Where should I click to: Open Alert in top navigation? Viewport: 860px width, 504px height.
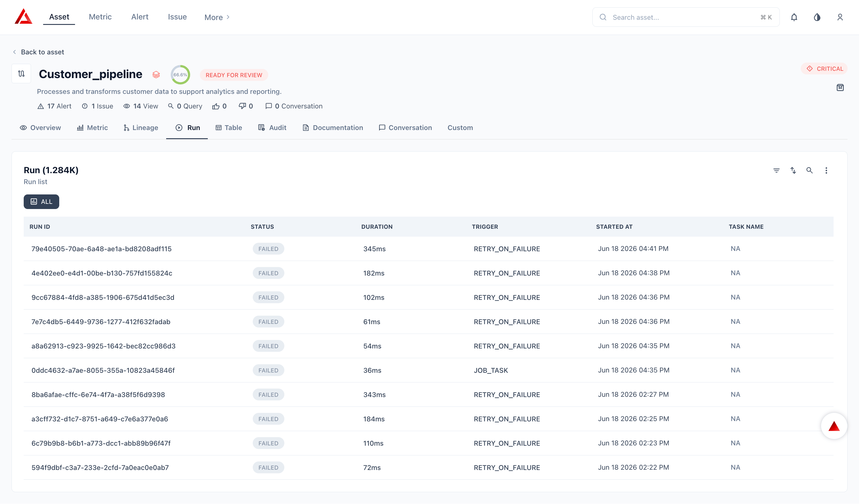[x=140, y=17]
